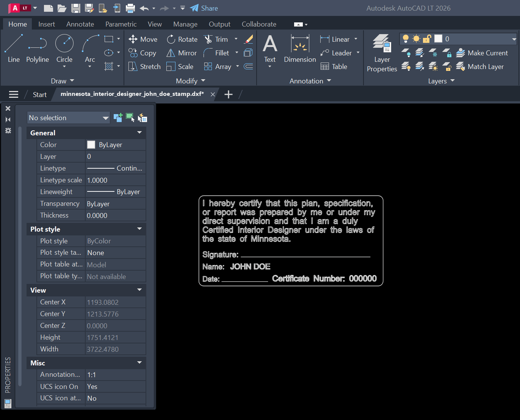Collapse the View properties section
The image size is (520, 420).
click(x=139, y=290)
